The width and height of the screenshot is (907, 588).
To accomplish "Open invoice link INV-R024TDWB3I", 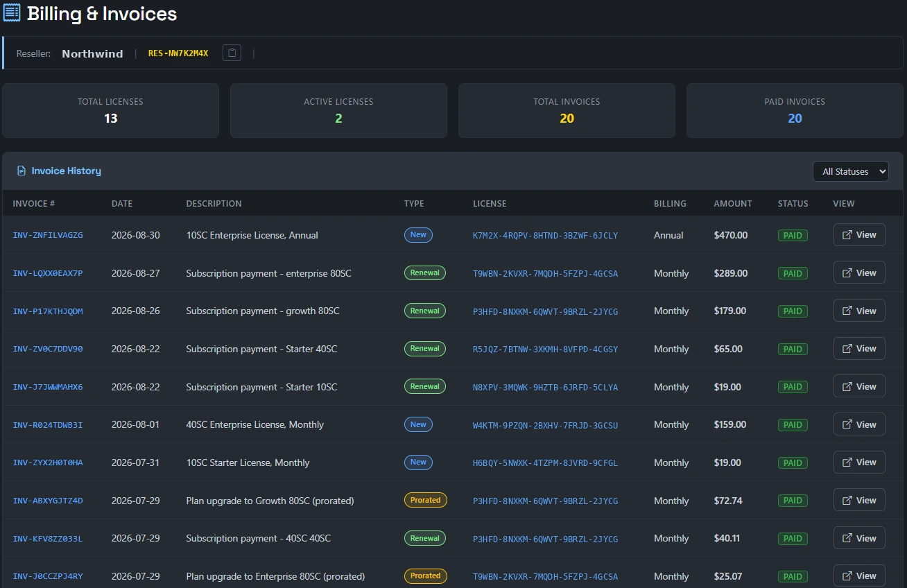I will (x=48, y=424).
